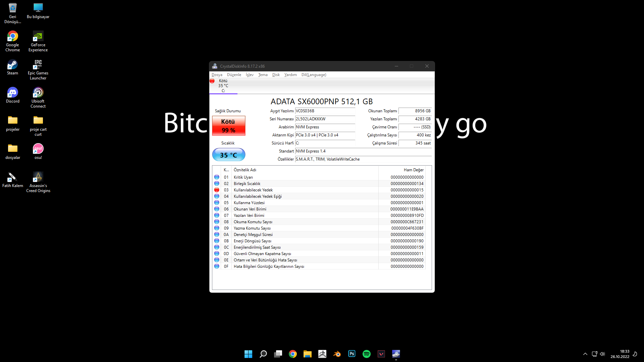
Task: Open Tema menu in CrystalDiskInfo
Action: coord(263,74)
